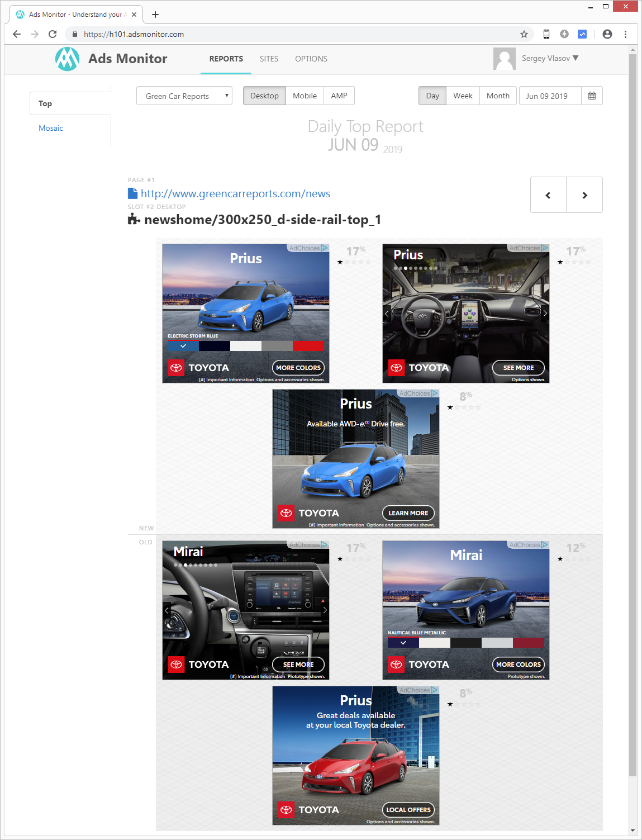Viewport: 642px width, 840px height.
Task: Click the slot name newshome/300x250_d-side-rail-top_1
Action: [x=263, y=220]
